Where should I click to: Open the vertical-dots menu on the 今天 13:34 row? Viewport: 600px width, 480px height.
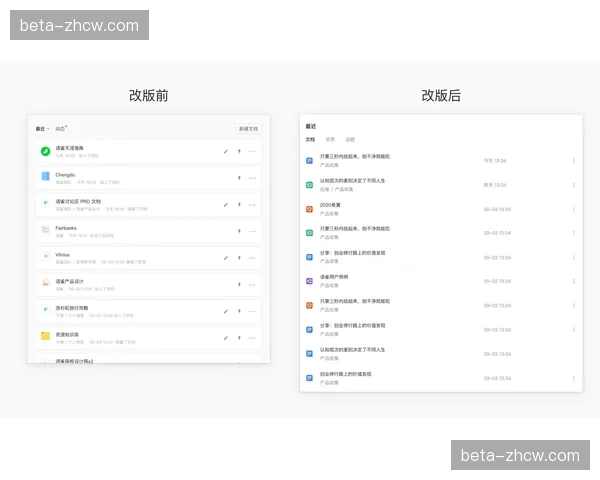click(x=574, y=161)
